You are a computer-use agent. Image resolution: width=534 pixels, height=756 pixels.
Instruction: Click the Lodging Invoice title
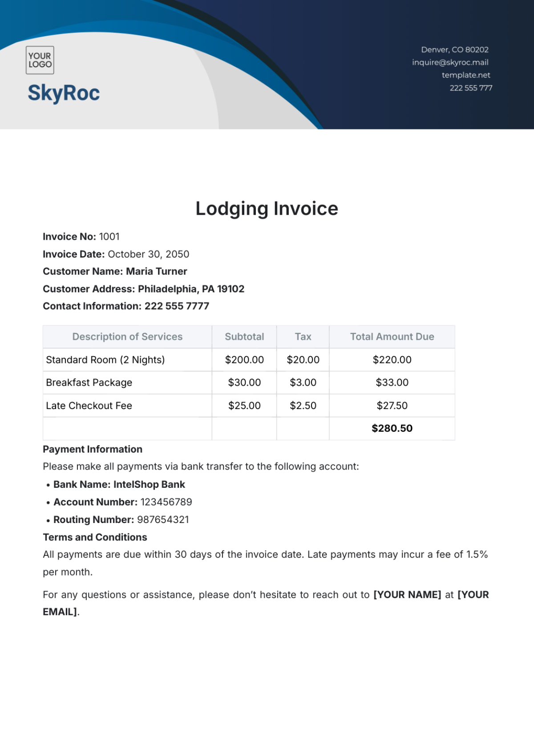(267, 209)
